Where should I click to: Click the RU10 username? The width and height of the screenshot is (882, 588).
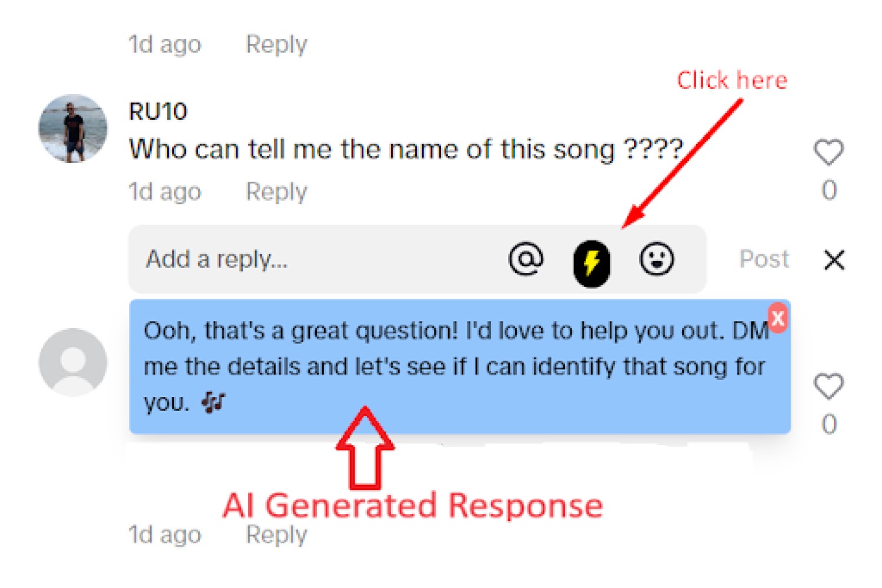click(x=158, y=111)
